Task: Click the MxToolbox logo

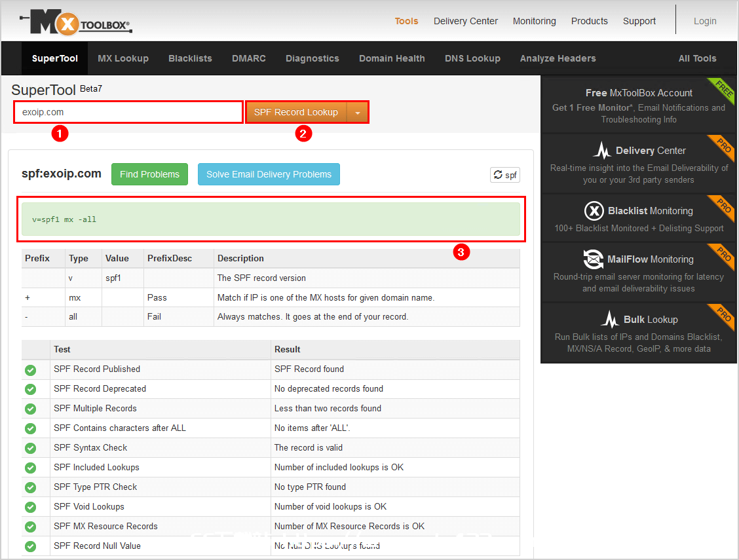Action: (76, 22)
